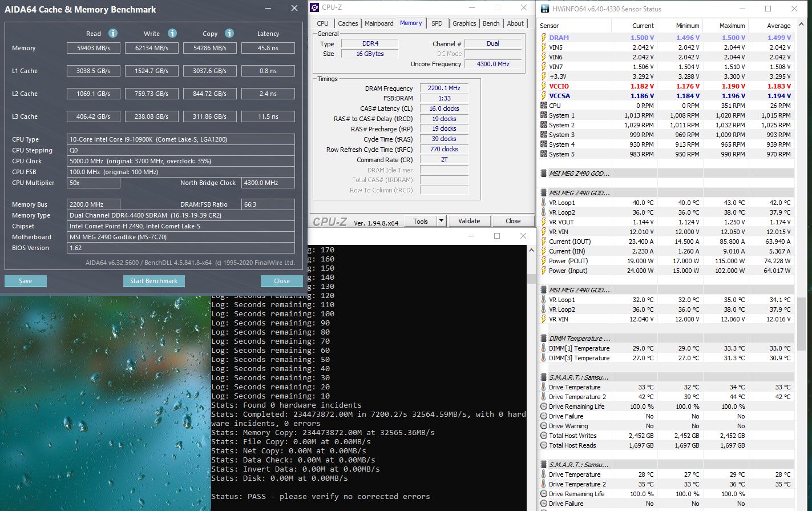Open the SPD tab in CPU-Z
Image resolution: width=812 pixels, height=511 pixels.
click(437, 23)
